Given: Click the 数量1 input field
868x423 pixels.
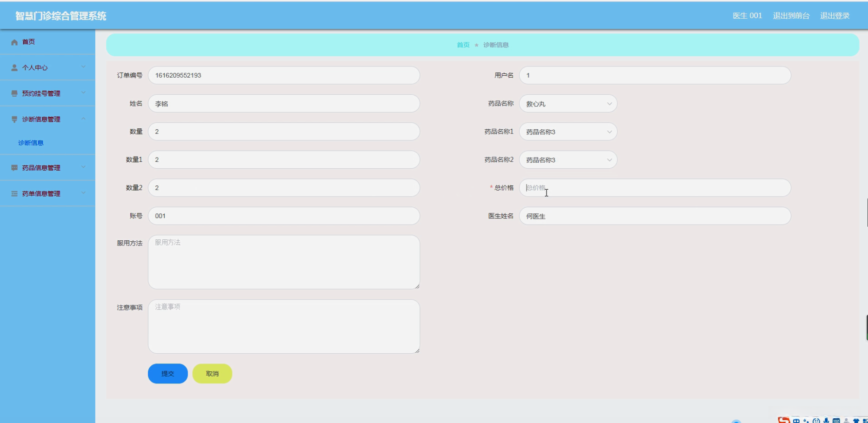Looking at the screenshot, I should (284, 160).
